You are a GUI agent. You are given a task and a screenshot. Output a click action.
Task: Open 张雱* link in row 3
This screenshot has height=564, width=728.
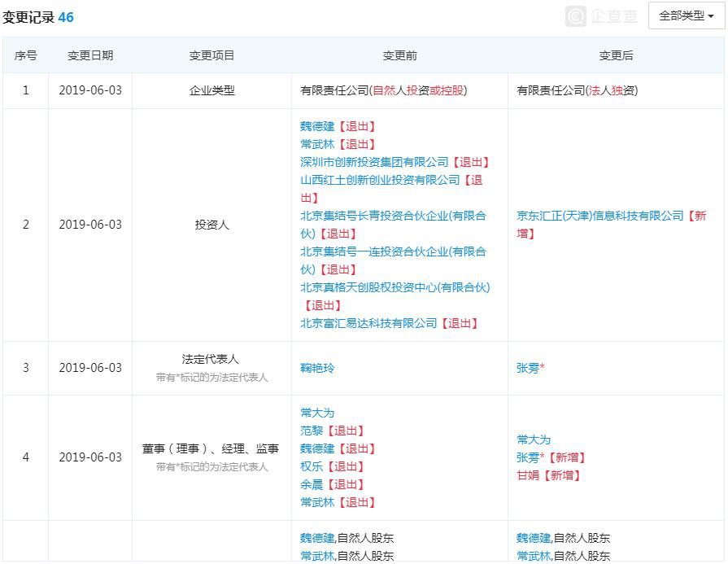point(530,369)
